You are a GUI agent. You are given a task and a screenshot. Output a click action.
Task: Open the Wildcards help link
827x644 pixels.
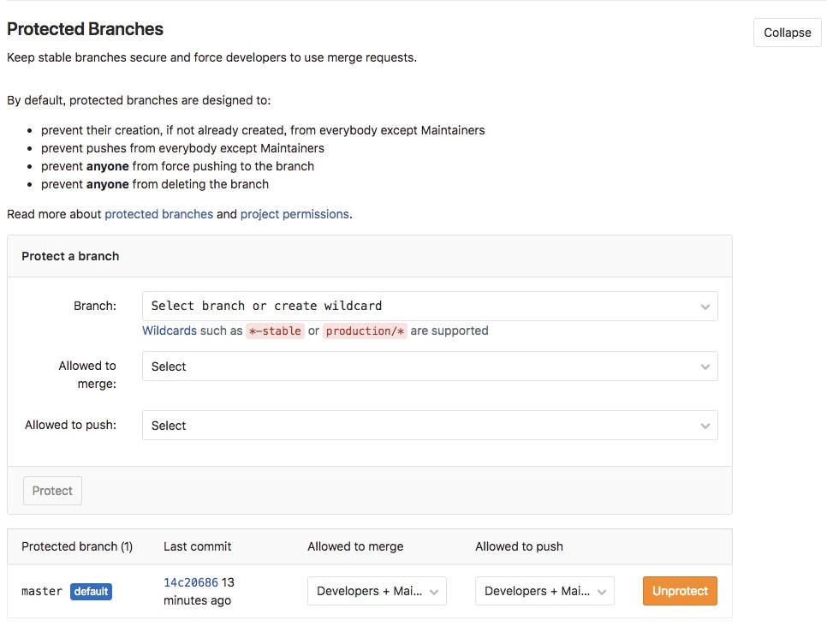tap(169, 331)
